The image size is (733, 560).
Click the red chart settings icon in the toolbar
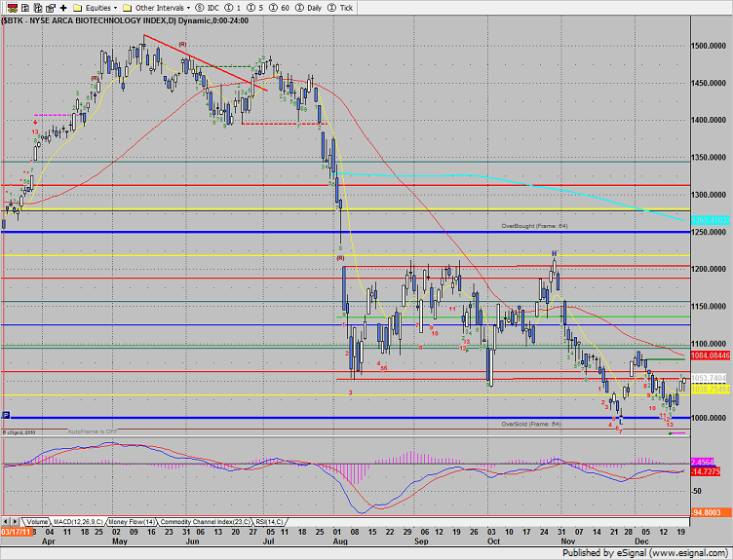(x=12, y=8)
